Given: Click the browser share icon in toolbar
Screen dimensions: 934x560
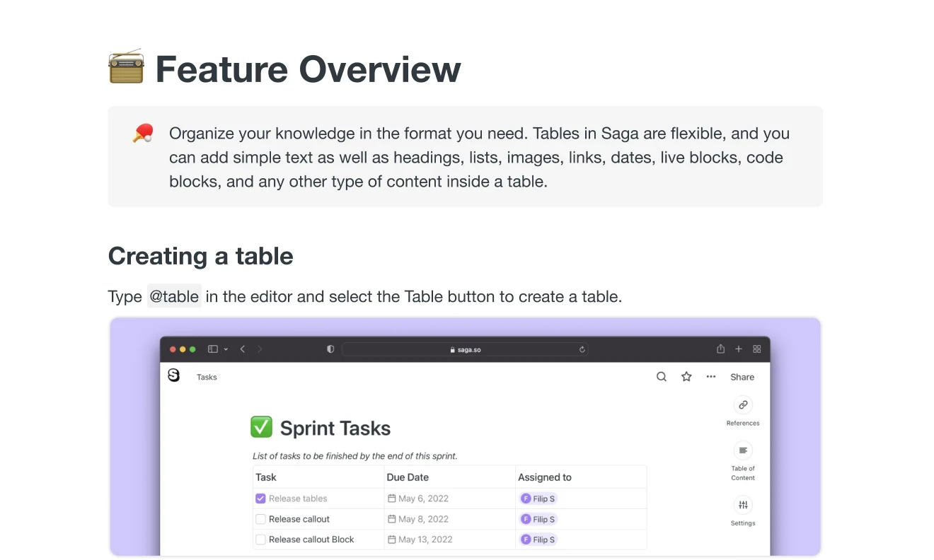Looking at the screenshot, I should click(x=720, y=349).
